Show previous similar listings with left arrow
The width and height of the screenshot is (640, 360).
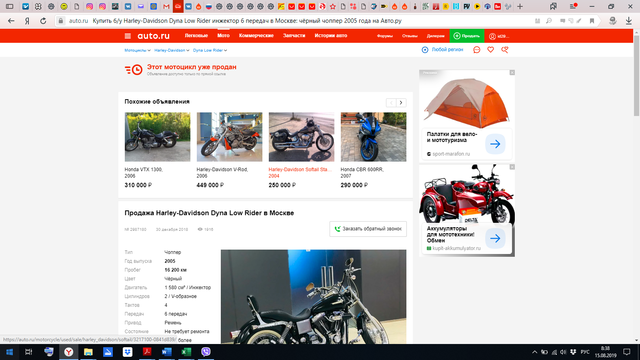[391, 102]
